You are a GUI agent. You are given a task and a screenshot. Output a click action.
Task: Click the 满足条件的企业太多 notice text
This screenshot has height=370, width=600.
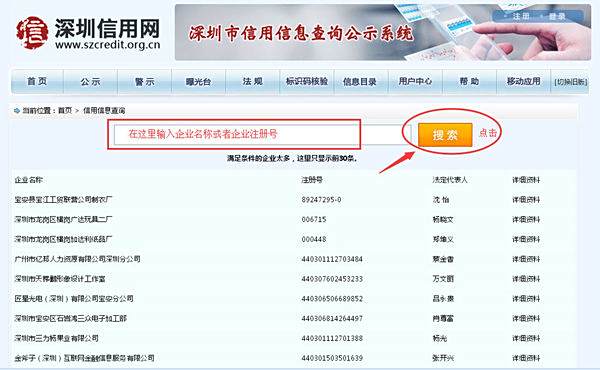292,158
